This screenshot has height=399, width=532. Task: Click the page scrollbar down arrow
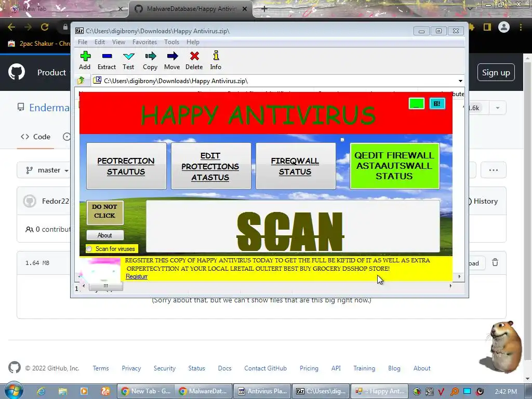coord(528,379)
